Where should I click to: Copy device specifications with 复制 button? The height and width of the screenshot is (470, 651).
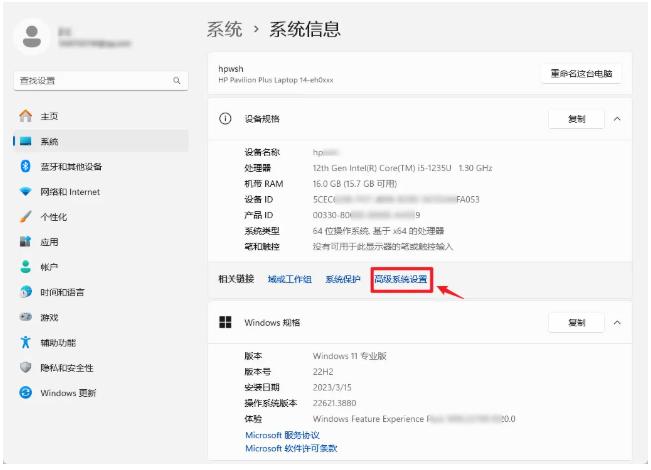point(576,119)
